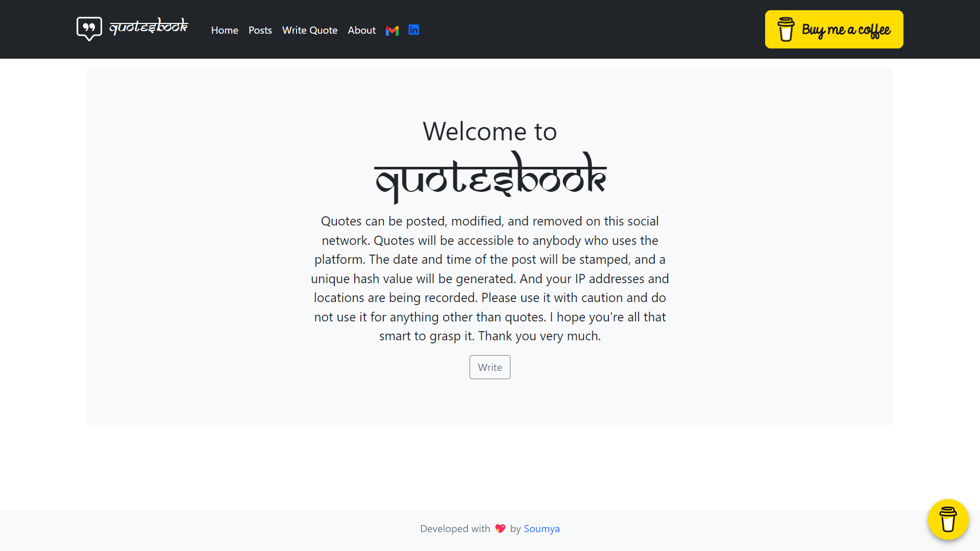This screenshot has width=980, height=551.
Task: Open the About menu item
Action: (361, 30)
